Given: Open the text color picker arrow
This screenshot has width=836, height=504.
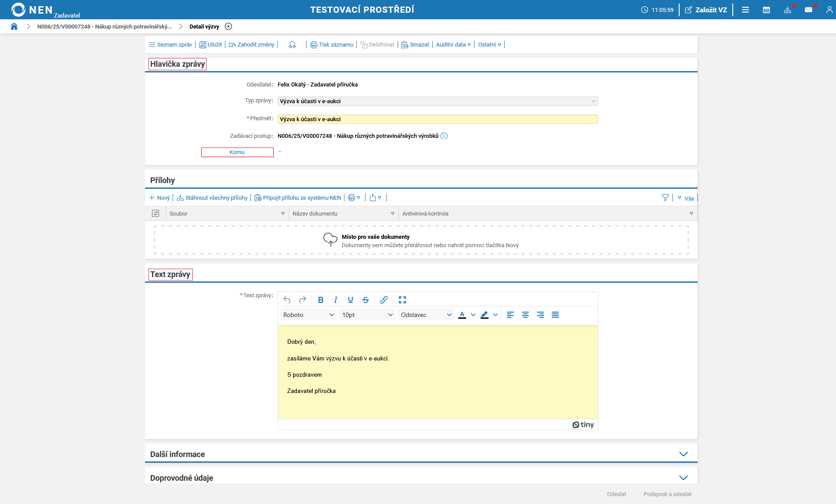Looking at the screenshot, I should click(x=473, y=315).
